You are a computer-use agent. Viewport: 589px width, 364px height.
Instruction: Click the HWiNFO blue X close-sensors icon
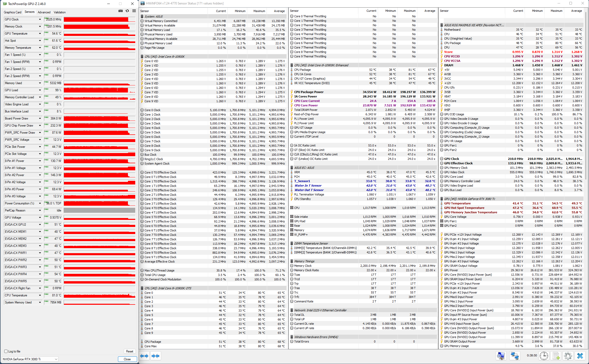click(x=580, y=356)
